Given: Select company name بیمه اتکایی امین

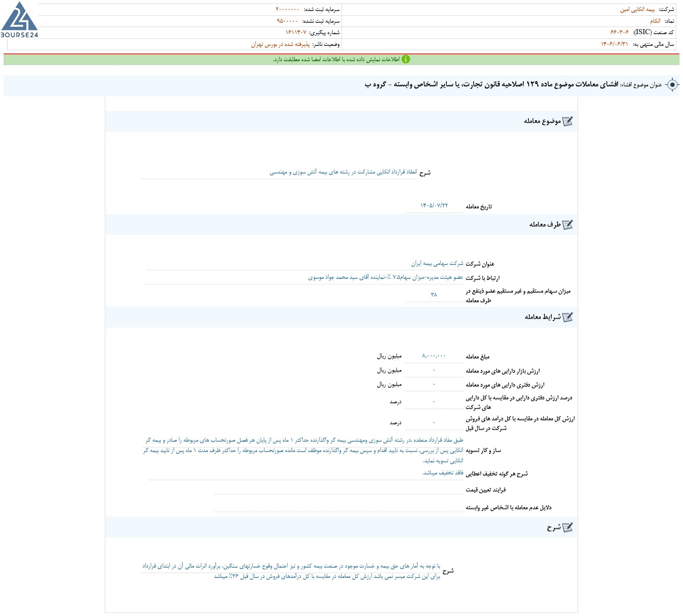Looking at the screenshot, I should [x=637, y=10].
